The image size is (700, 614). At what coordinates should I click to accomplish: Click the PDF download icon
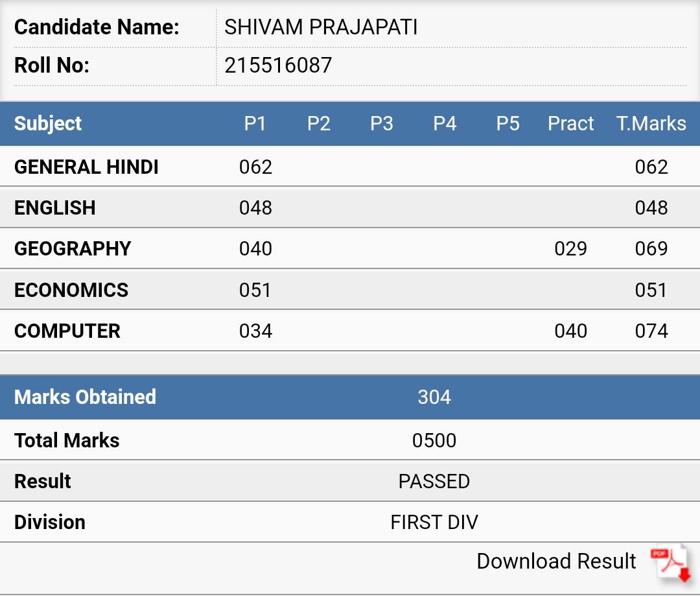[671, 563]
